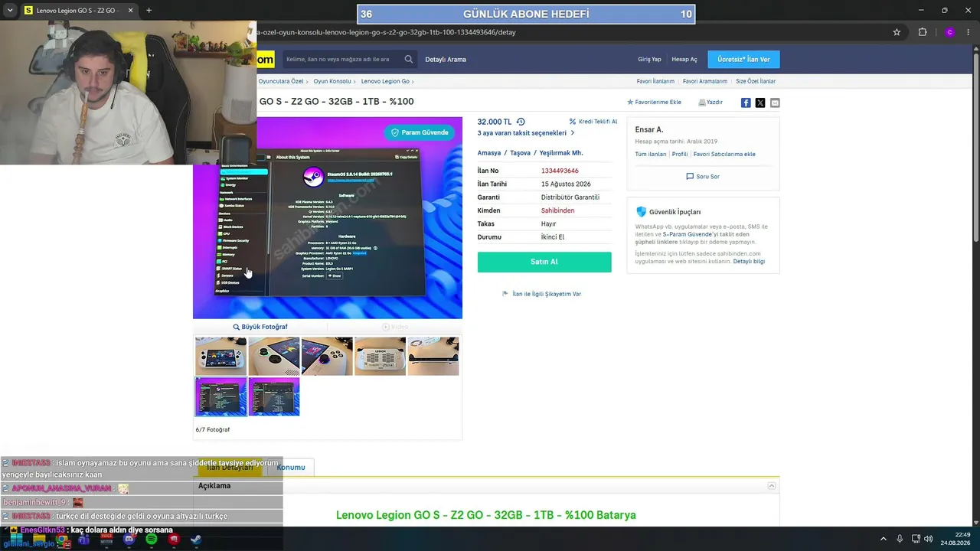Click the browser address bar URL

tap(387, 32)
